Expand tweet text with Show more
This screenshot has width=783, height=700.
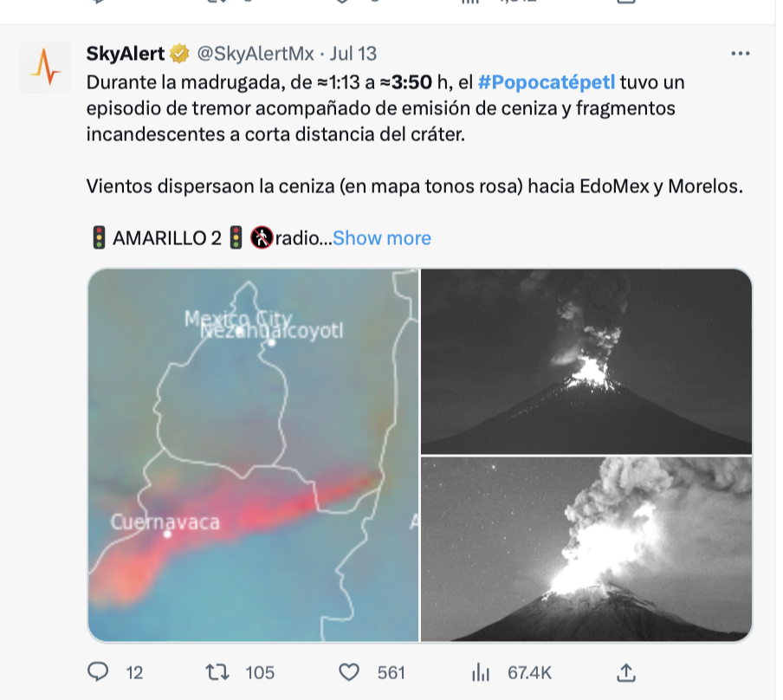(x=381, y=238)
